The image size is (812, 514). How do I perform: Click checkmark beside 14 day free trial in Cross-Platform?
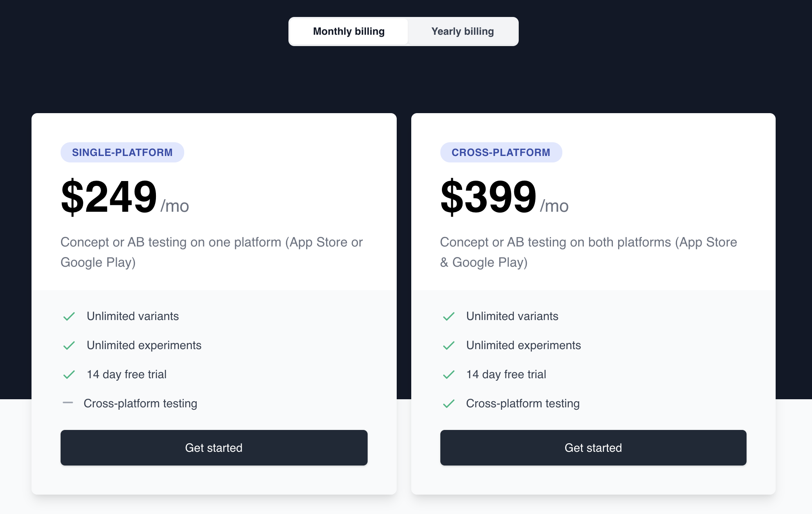point(449,375)
